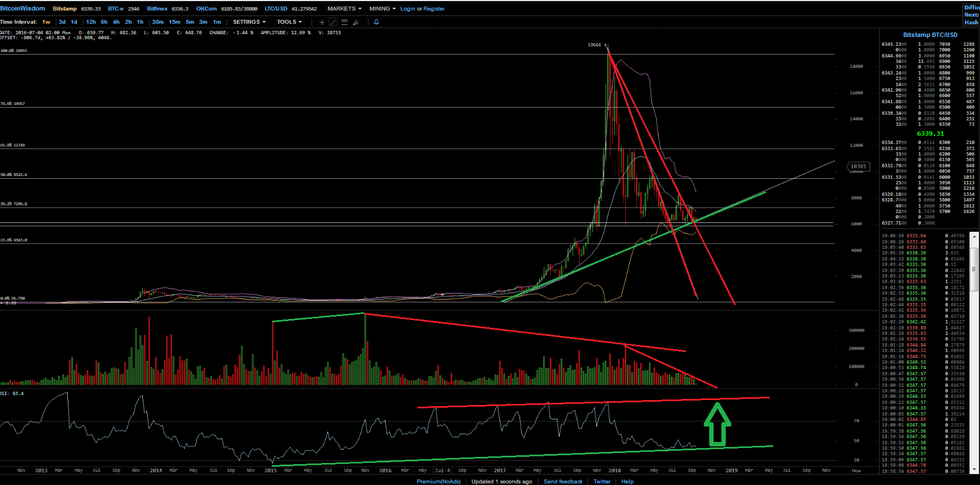This screenshot has width=980, height=485.
Task: Open the Twitter footer link
Action: coord(602,482)
